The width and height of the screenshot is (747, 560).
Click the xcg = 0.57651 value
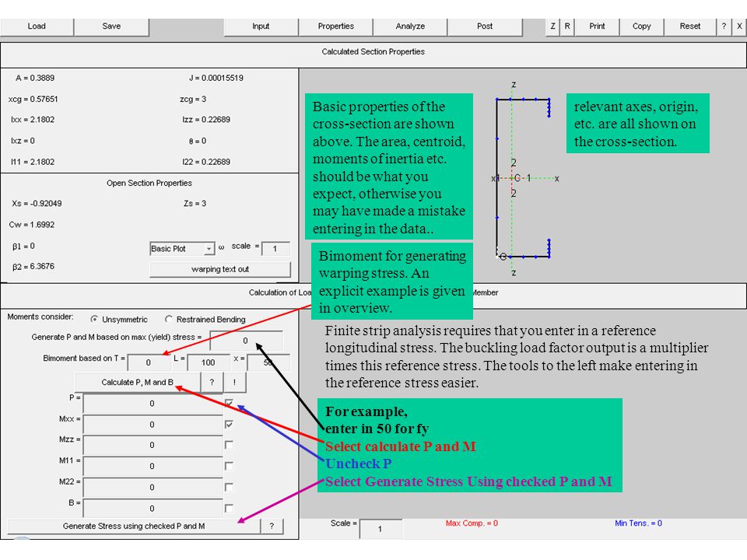33,99
